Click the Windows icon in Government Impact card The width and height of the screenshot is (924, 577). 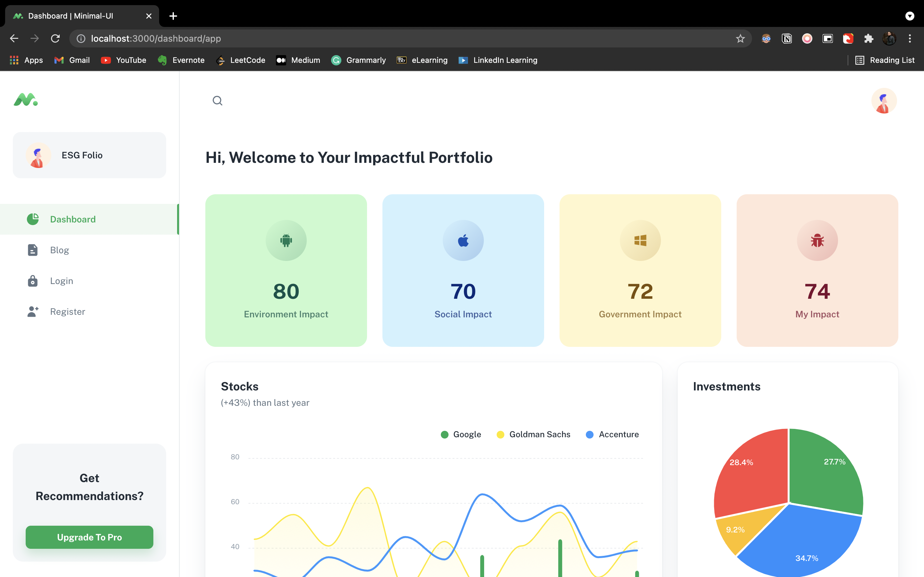[x=640, y=240]
